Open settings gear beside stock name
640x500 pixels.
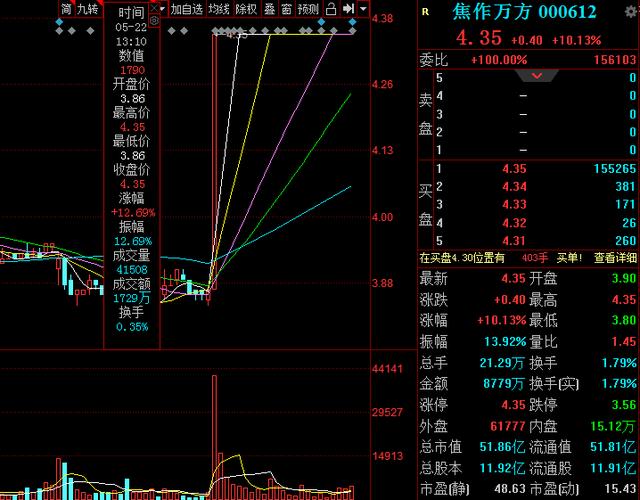click(x=632, y=11)
